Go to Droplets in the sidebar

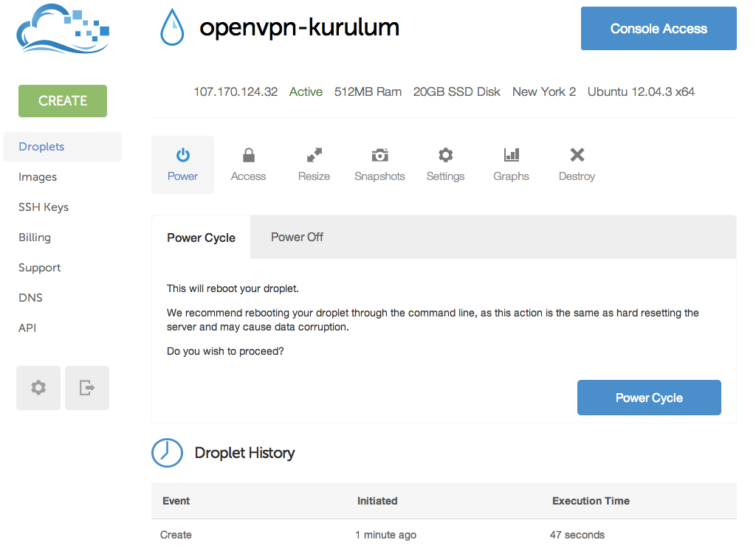point(63,147)
